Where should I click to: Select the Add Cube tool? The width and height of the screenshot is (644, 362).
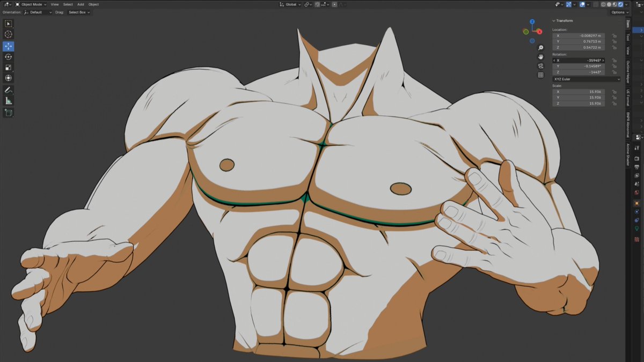click(x=9, y=113)
